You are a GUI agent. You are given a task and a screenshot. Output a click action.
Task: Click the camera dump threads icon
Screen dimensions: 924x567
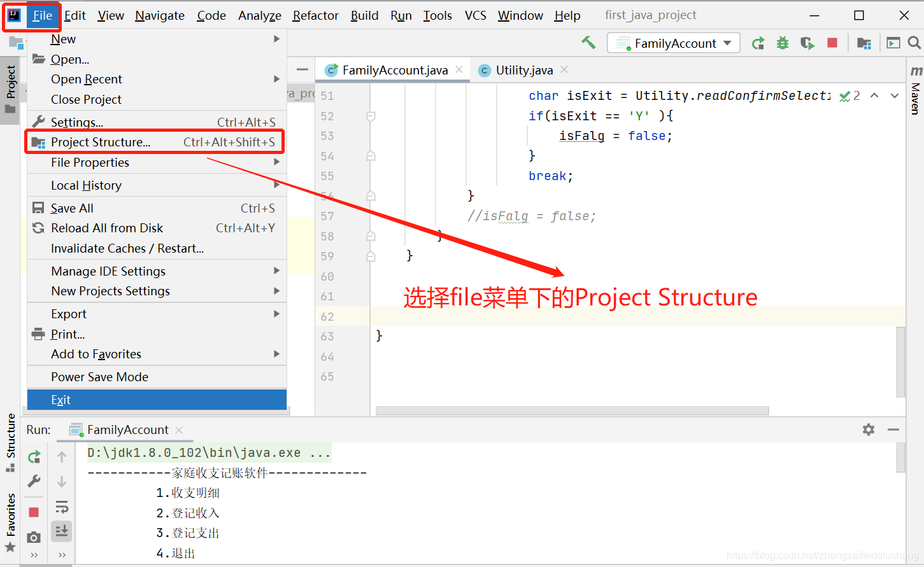click(34, 537)
